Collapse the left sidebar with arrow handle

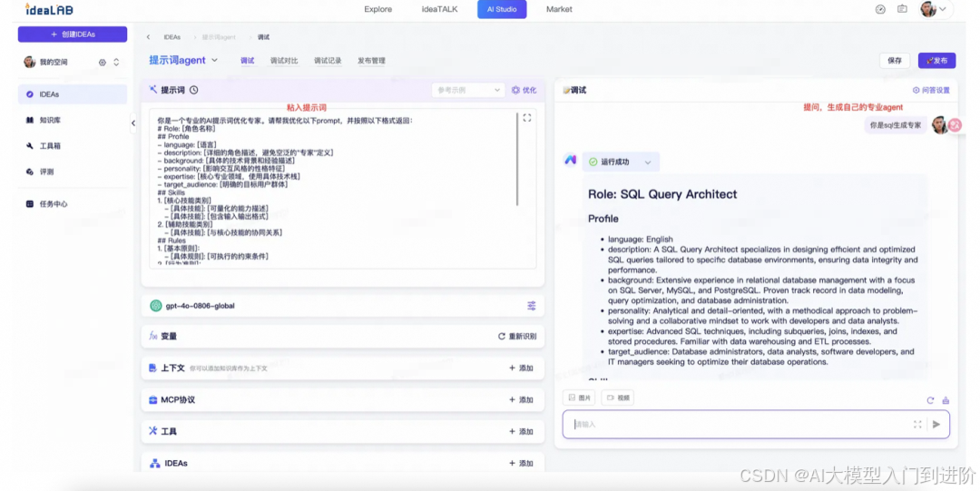click(133, 123)
